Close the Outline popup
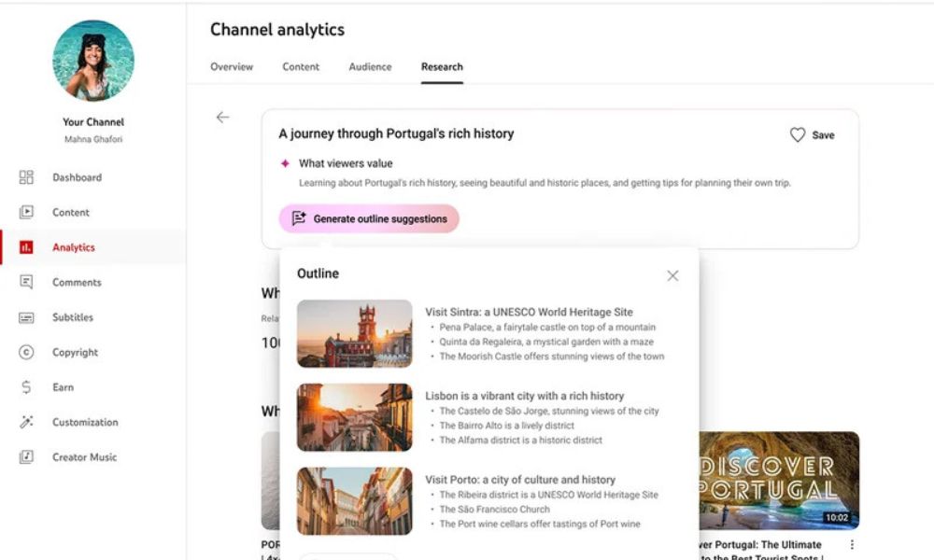934x560 pixels. [x=672, y=275]
